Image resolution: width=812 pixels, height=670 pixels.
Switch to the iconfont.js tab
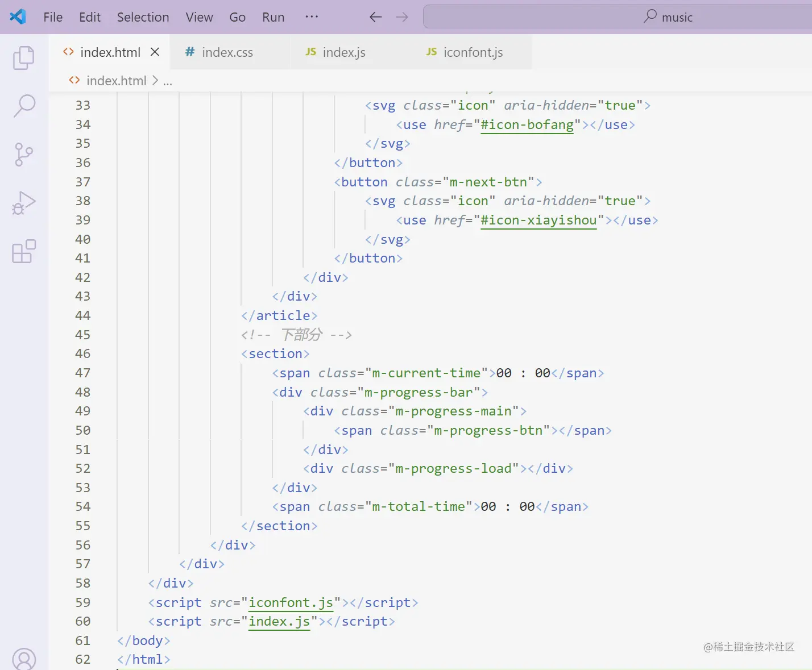point(473,52)
